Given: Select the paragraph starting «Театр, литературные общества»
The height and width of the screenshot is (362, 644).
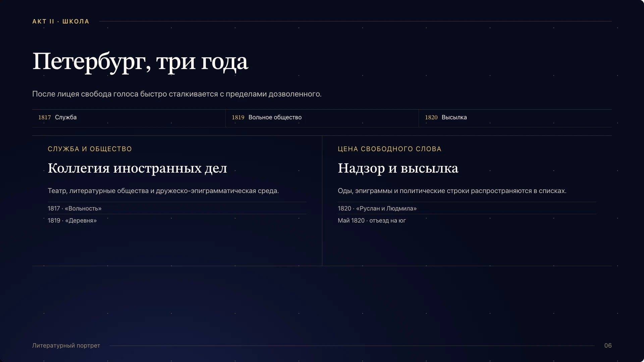Looking at the screenshot, I should pyautogui.click(x=163, y=191).
